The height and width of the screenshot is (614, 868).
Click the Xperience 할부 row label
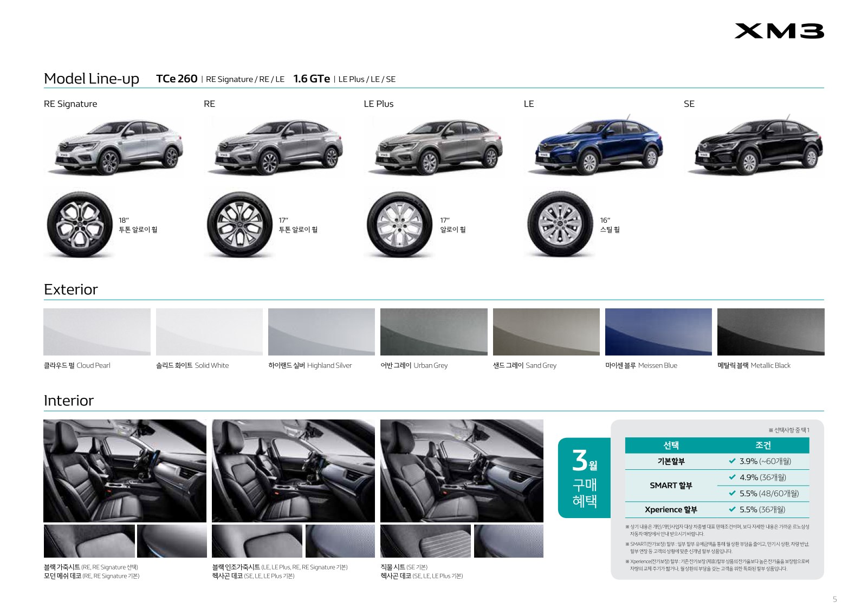(671, 509)
